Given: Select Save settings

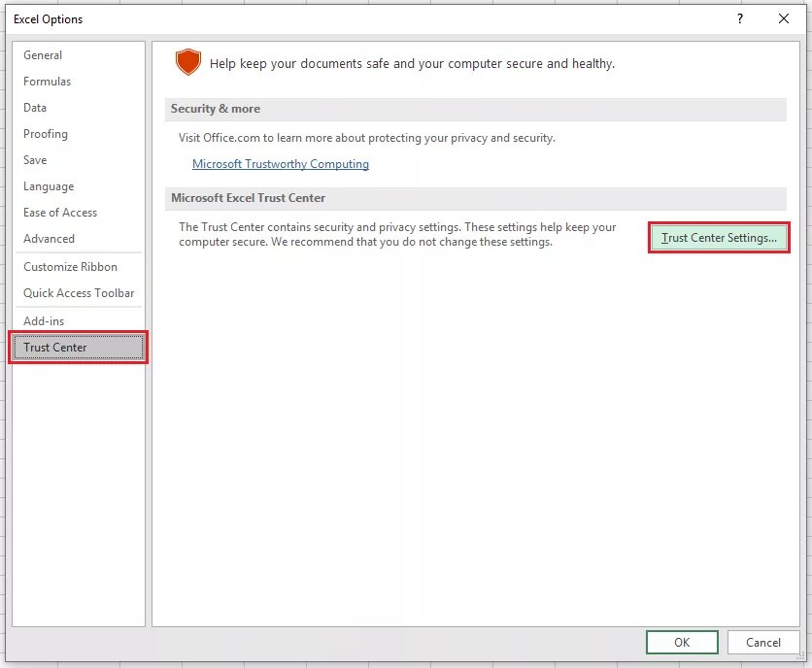Looking at the screenshot, I should pyautogui.click(x=34, y=160).
